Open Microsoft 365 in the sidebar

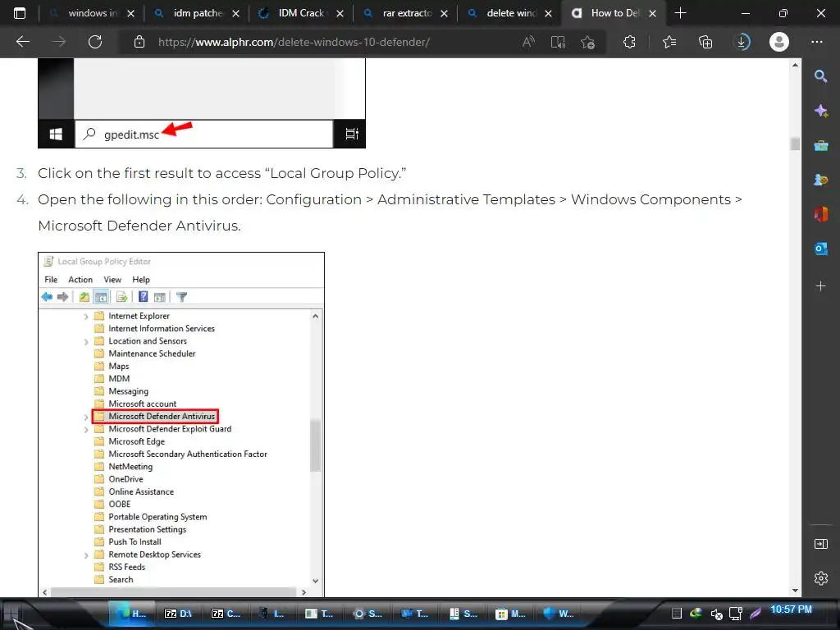[820, 214]
